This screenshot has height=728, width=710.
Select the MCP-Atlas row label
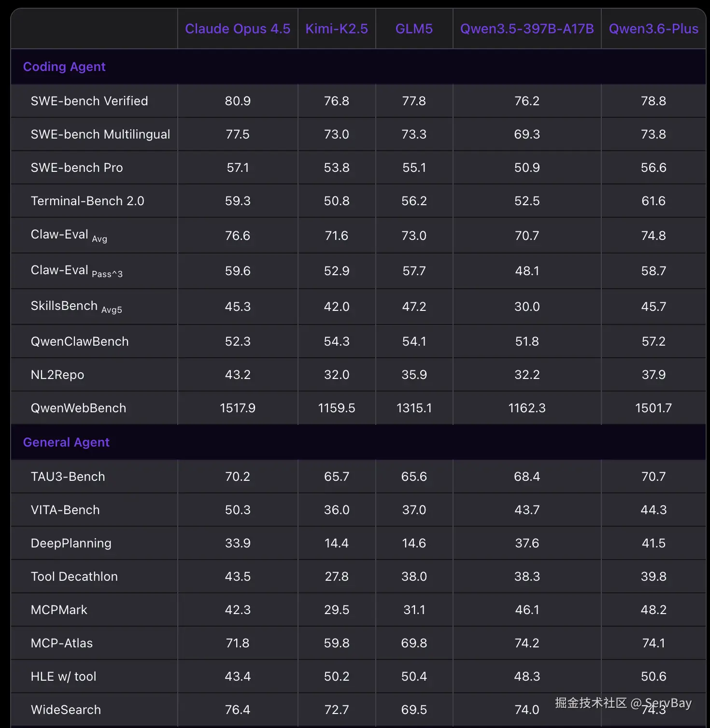(x=62, y=643)
